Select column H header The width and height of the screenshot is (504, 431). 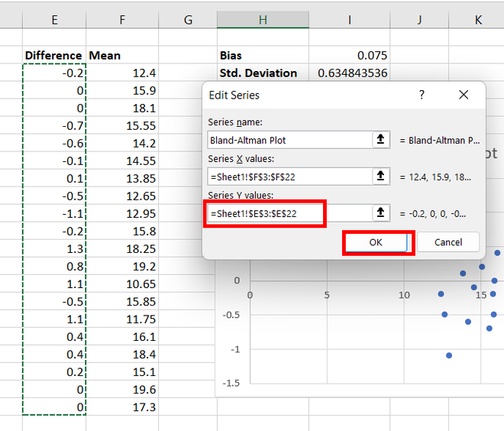point(263,20)
